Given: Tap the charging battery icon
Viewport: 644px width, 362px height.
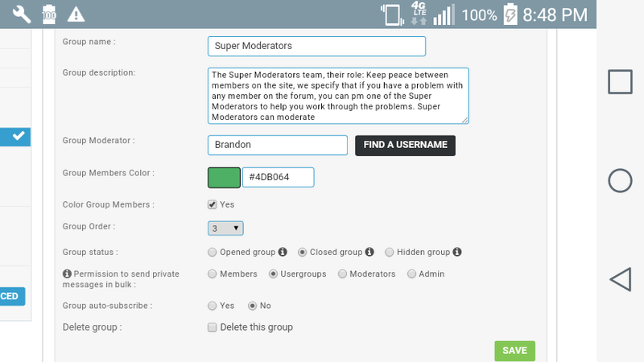Looking at the screenshot, I should tap(510, 14).
